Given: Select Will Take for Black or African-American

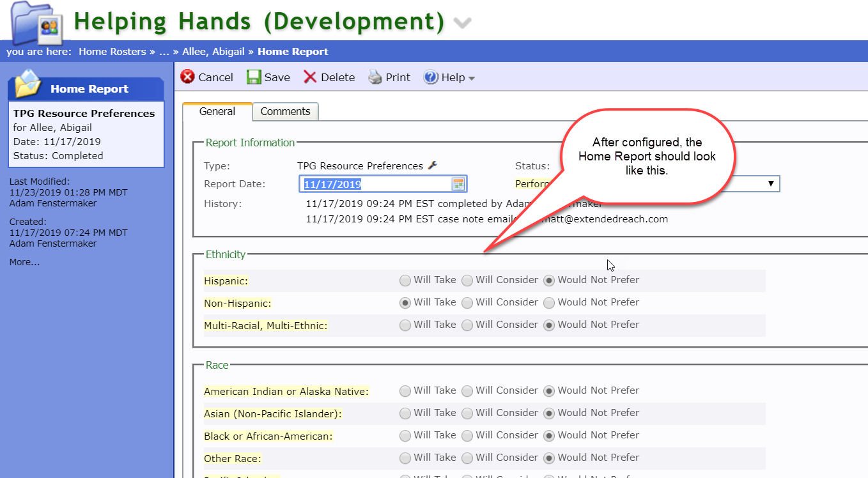Looking at the screenshot, I should [405, 436].
